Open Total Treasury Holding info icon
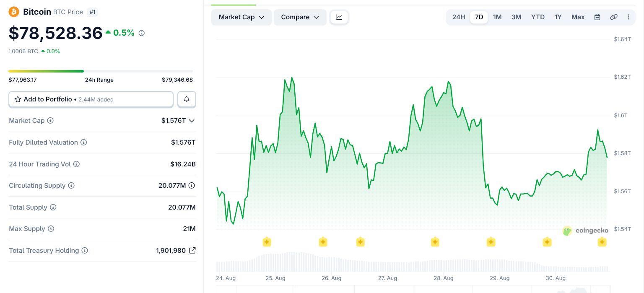Screen dimensions: 644x293 (85, 251)
